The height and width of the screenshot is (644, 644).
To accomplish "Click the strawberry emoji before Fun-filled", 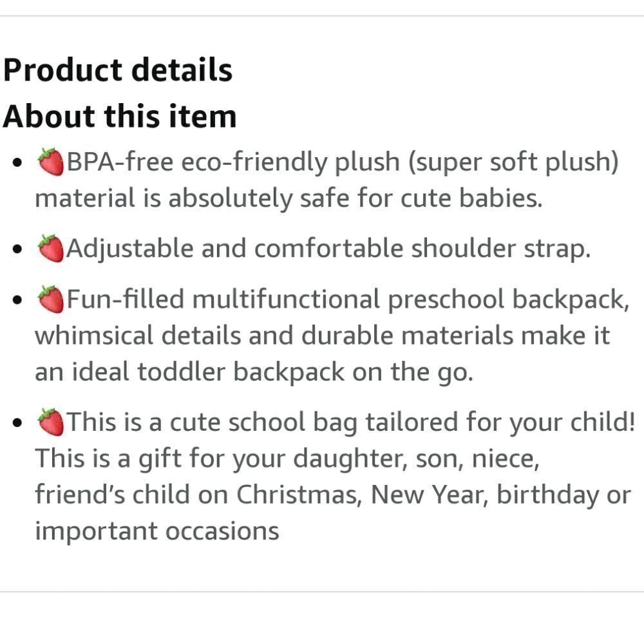I will coord(50,299).
